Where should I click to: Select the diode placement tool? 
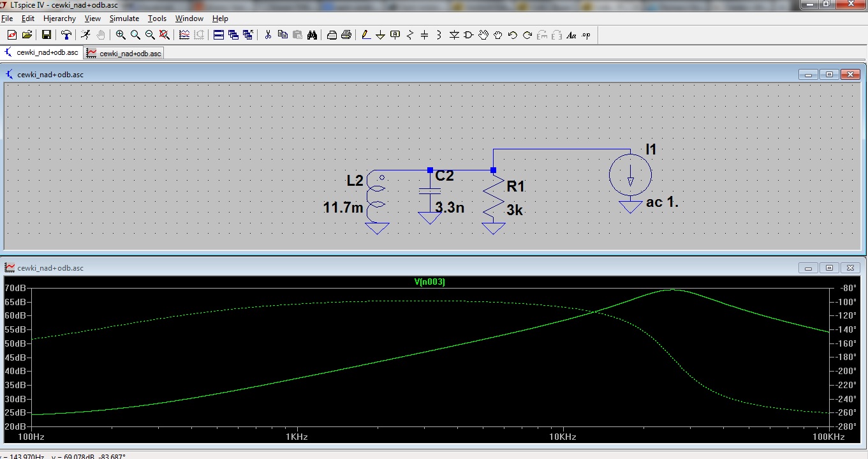(454, 34)
